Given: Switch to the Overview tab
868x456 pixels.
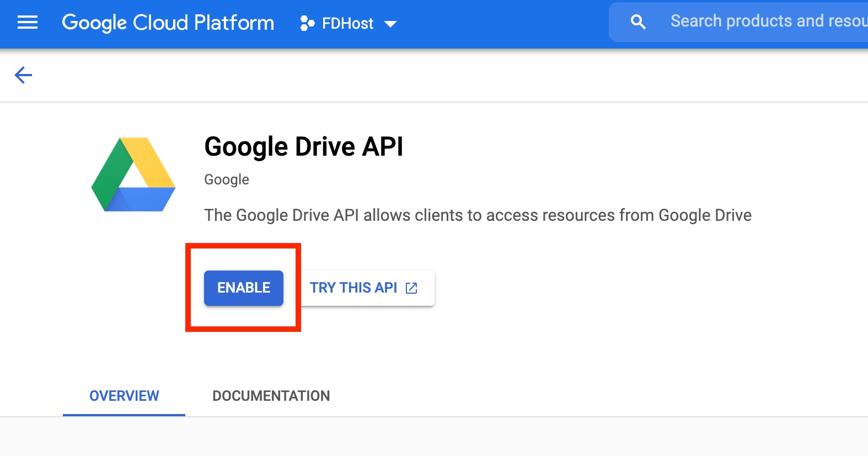Looking at the screenshot, I should click(124, 396).
